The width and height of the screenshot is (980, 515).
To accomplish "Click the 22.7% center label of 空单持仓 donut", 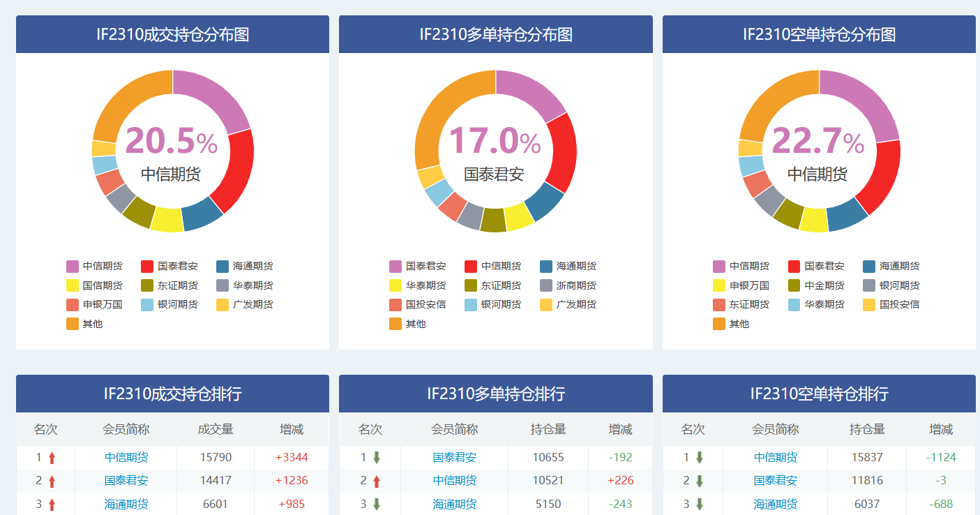I will tap(818, 141).
